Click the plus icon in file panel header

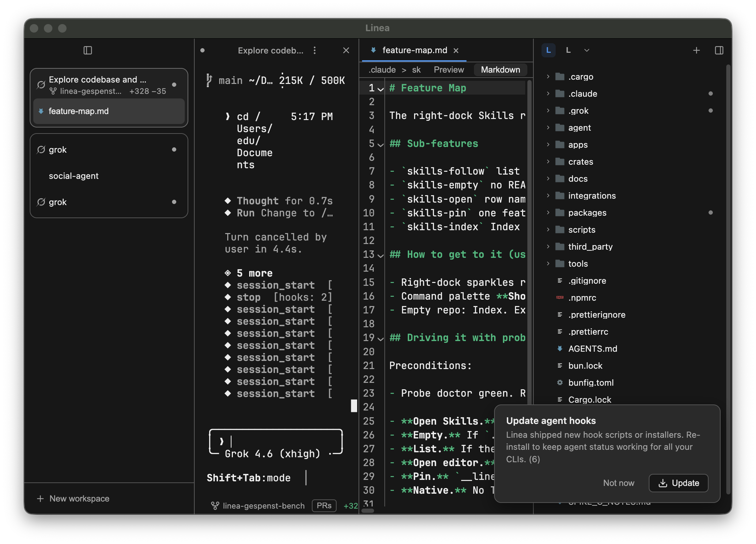696,50
